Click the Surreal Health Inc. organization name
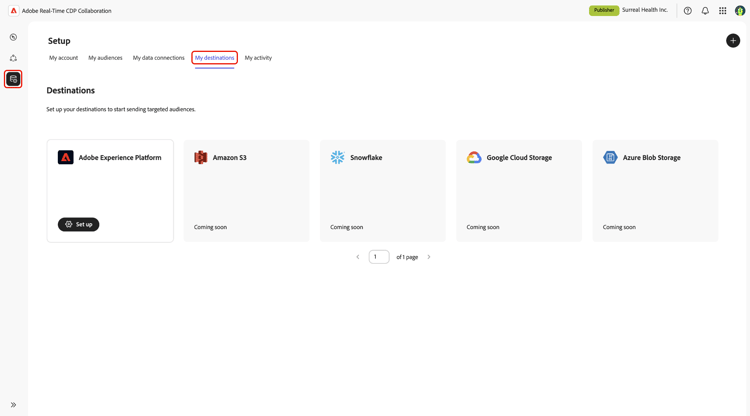 (645, 10)
